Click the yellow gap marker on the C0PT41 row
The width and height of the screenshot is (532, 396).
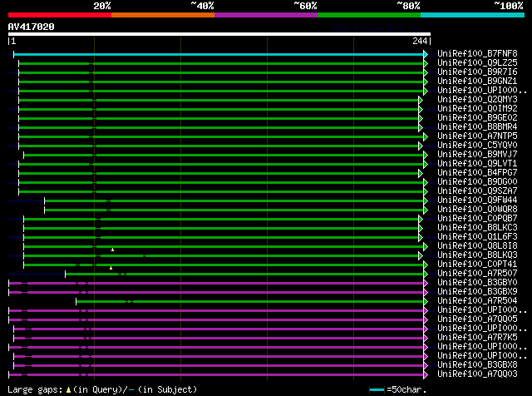(111, 267)
